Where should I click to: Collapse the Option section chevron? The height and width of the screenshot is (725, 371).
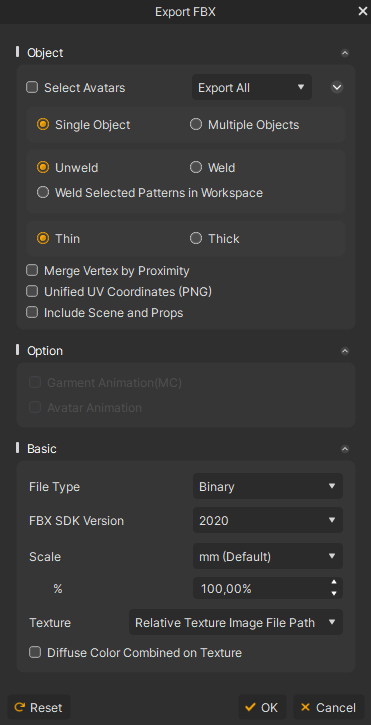(x=345, y=351)
